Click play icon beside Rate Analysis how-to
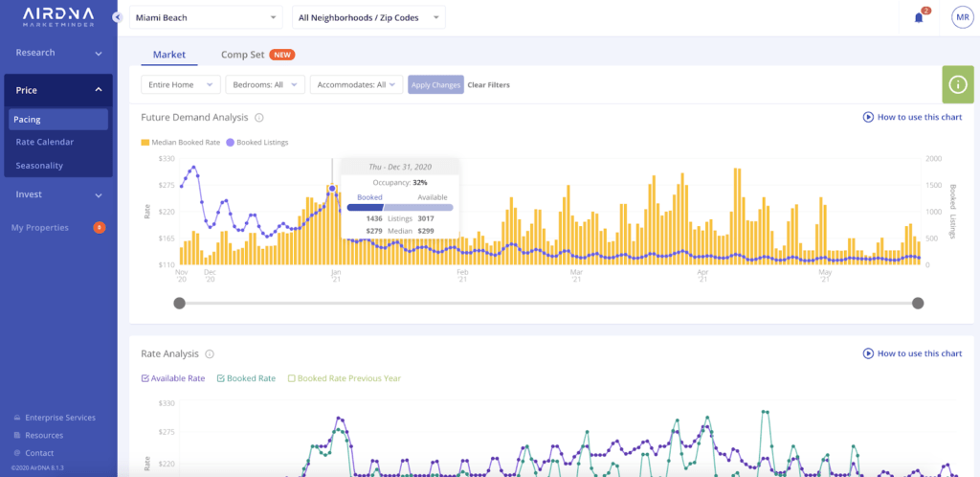Viewport: 980px width, 477px height. pyautogui.click(x=868, y=353)
